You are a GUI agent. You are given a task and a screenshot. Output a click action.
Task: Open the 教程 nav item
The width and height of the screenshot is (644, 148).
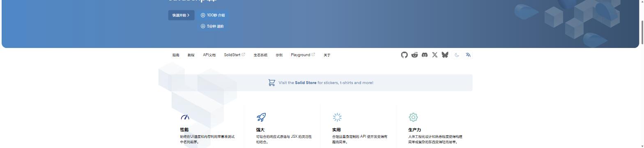(x=191, y=55)
